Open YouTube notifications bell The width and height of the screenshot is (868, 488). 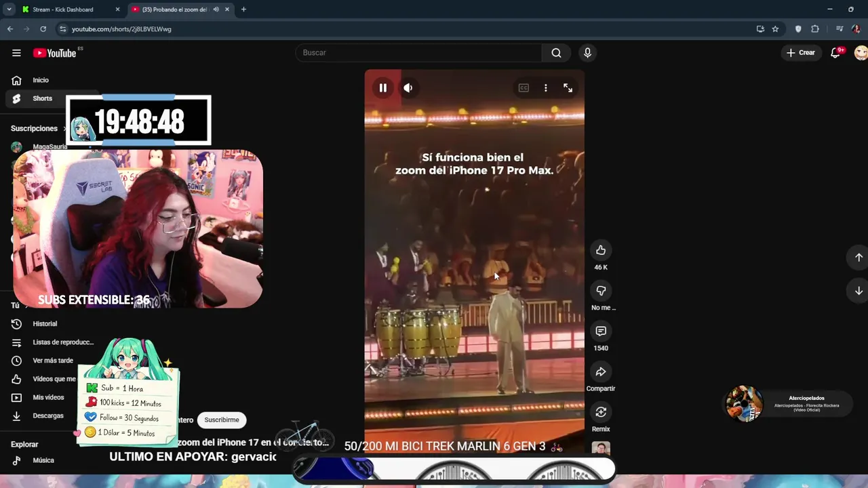(x=836, y=53)
